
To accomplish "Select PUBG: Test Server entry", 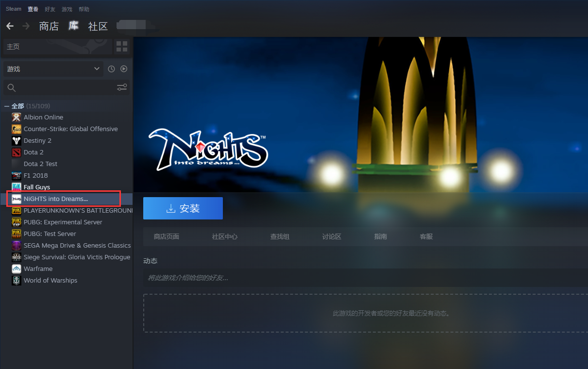I will [x=50, y=234].
